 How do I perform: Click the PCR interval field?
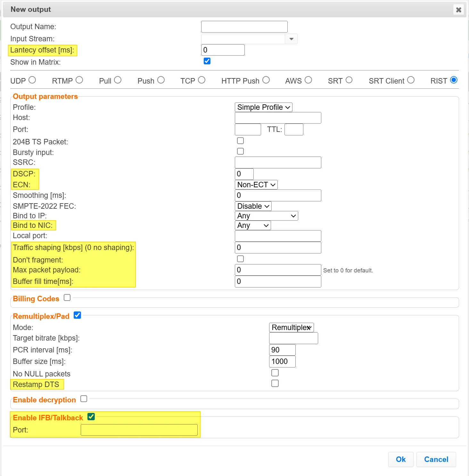pyautogui.click(x=282, y=350)
